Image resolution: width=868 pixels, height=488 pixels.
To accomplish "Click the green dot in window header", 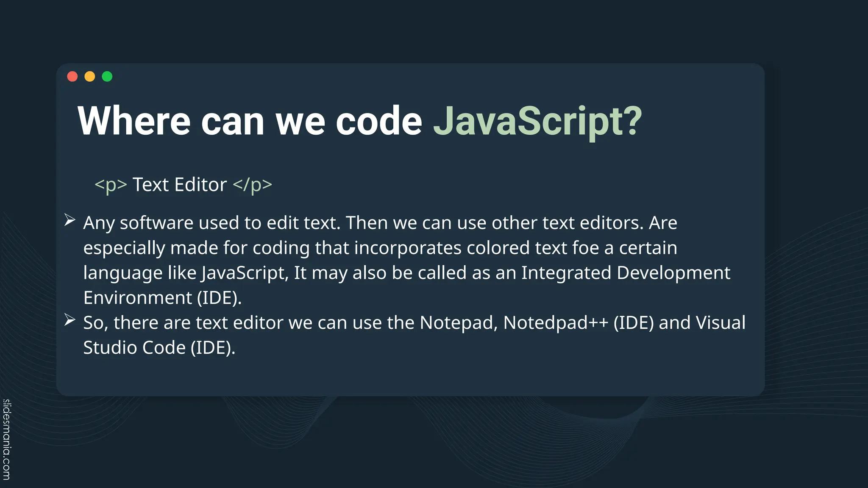I will pos(107,77).
